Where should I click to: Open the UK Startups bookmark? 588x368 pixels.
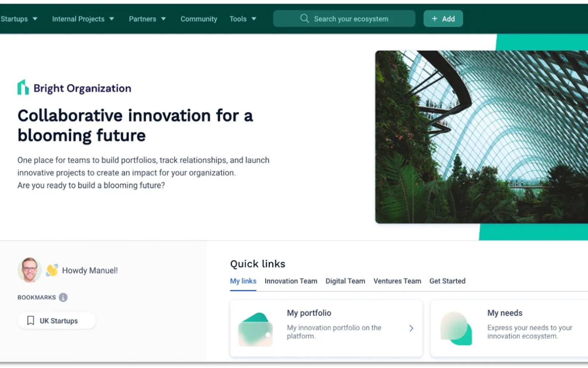(57, 321)
